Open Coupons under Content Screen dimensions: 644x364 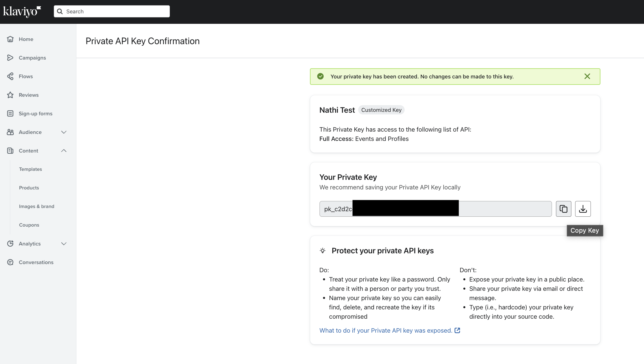29,225
